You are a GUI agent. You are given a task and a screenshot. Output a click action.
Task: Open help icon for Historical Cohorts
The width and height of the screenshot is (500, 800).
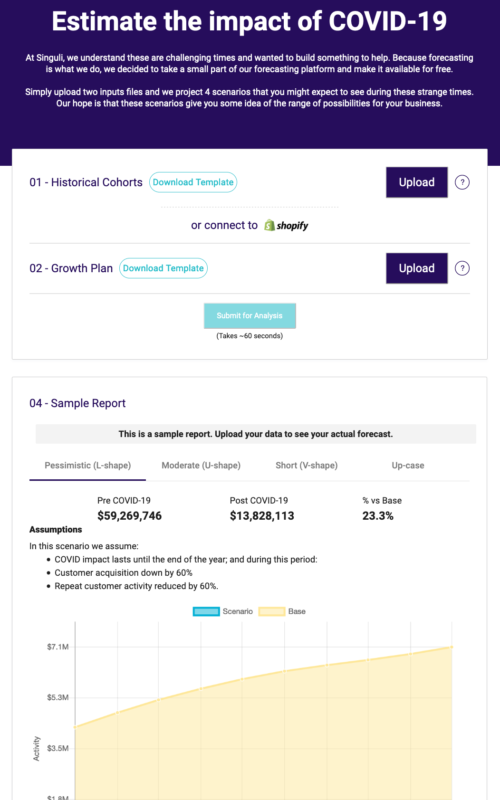coord(462,182)
